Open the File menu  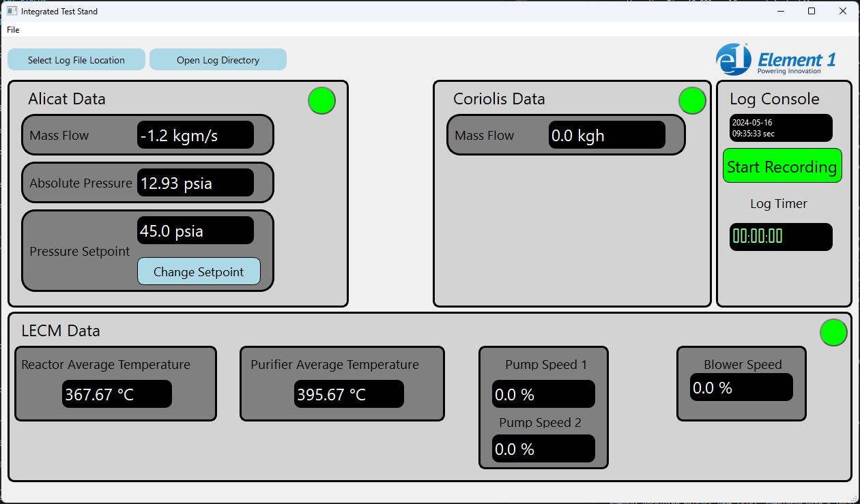click(x=12, y=29)
